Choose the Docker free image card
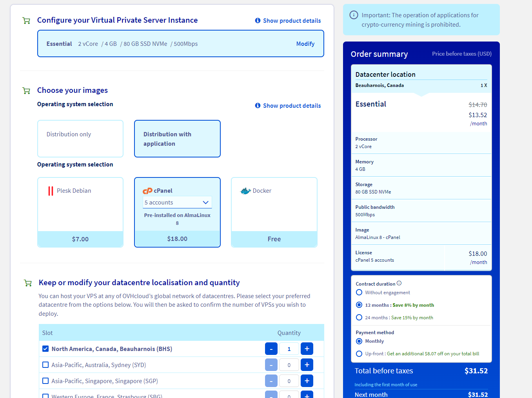The width and height of the screenshot is (532, 398). pos(274,212)
